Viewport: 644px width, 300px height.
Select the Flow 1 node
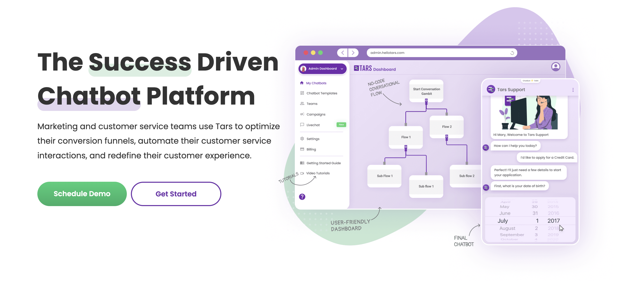point(406,137)
